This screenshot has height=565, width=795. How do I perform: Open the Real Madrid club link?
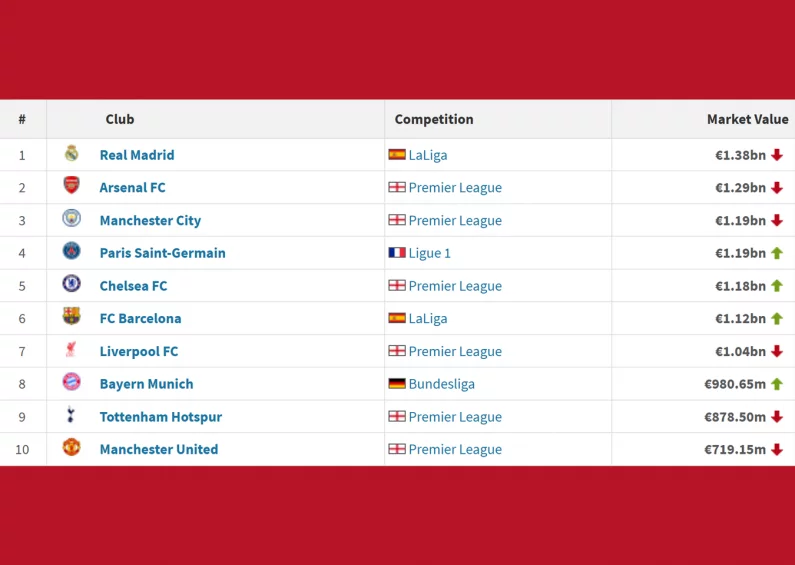pos(137,155)
